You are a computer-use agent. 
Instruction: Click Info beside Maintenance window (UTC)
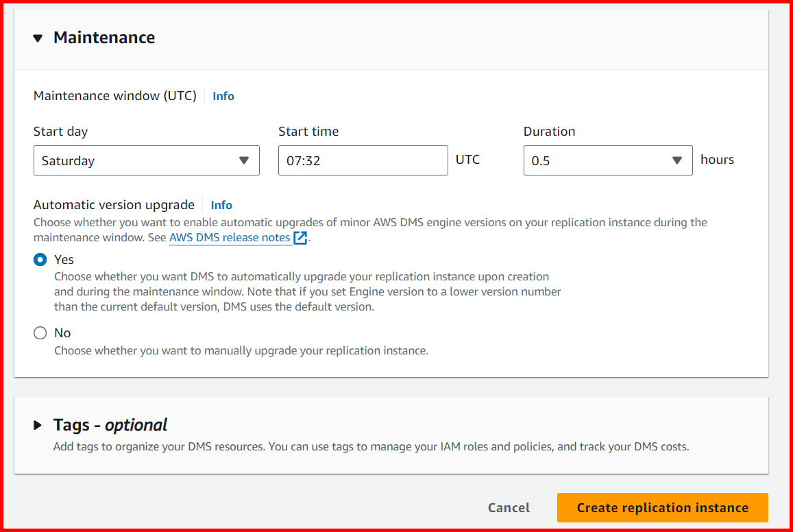pos(223,95)
